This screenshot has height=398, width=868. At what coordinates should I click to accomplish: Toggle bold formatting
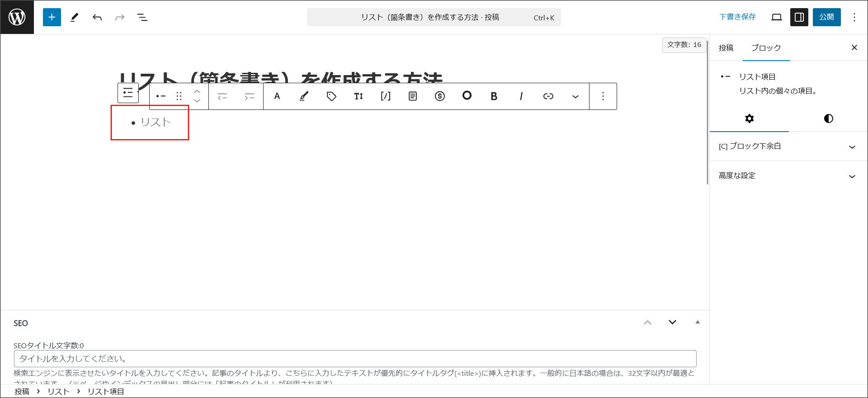coord(494,96)
